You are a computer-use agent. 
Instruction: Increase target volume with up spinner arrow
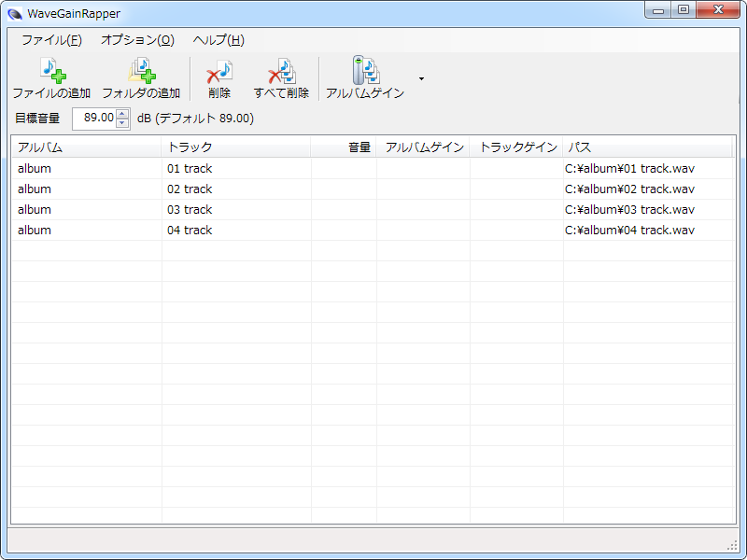coord(122,114)
